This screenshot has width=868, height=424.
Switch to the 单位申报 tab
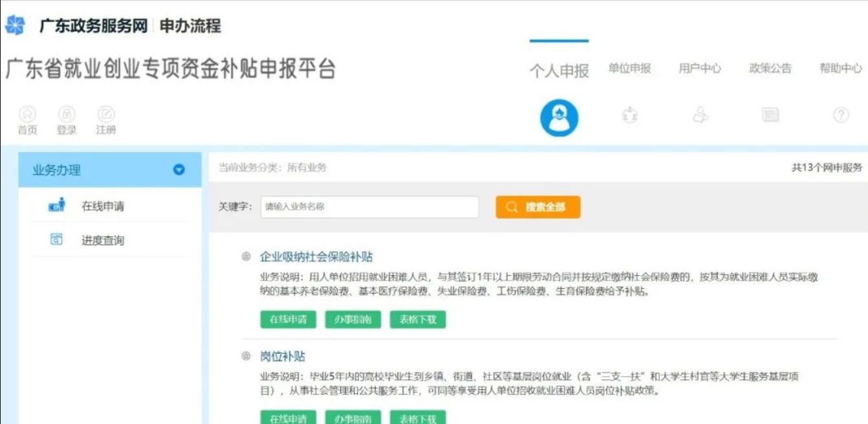point(629,69)
